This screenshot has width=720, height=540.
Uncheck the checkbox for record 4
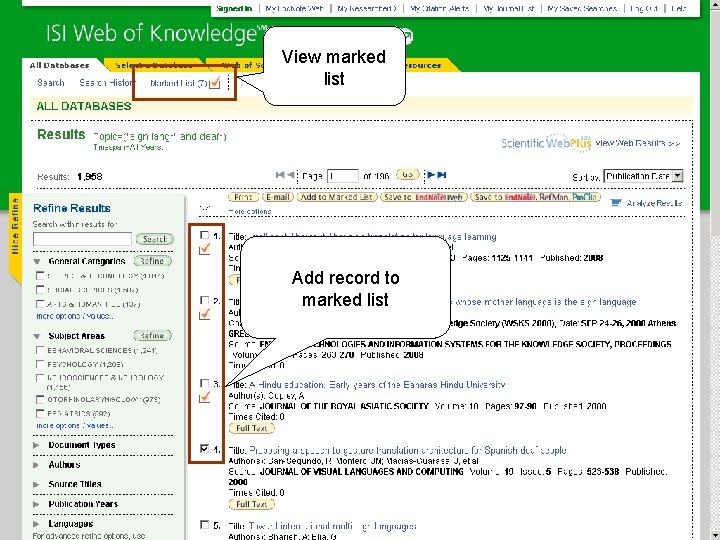[x=205, y=449]
